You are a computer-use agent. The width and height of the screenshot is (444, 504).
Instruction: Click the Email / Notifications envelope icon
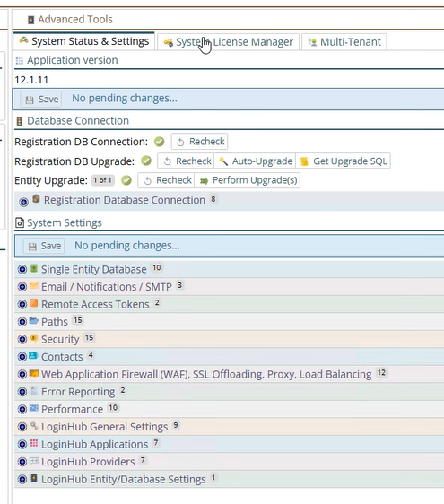coord(34,286)
